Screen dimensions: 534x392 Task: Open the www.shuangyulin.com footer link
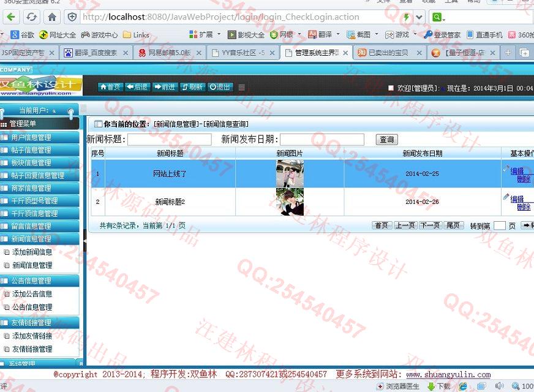point(448,375)
